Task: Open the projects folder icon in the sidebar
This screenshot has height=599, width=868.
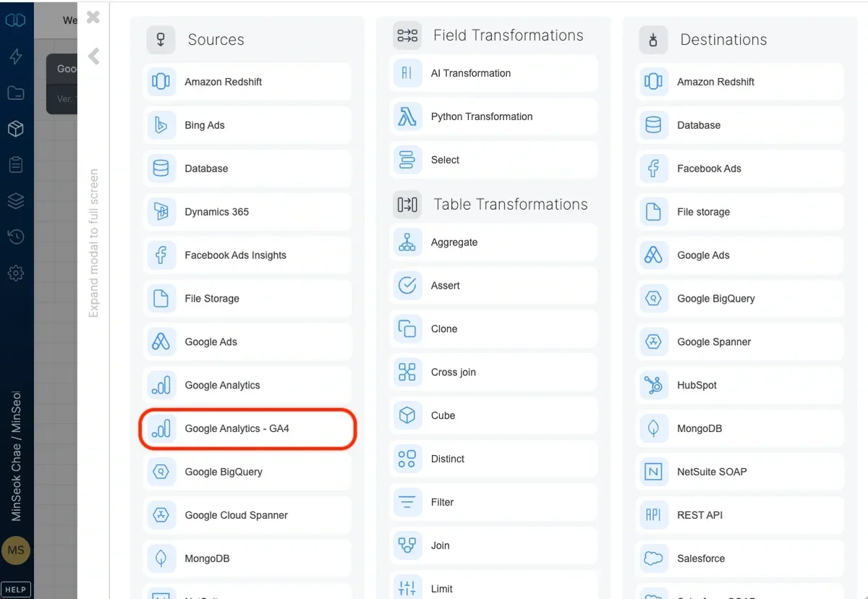Action: click(x=16, y=93)
